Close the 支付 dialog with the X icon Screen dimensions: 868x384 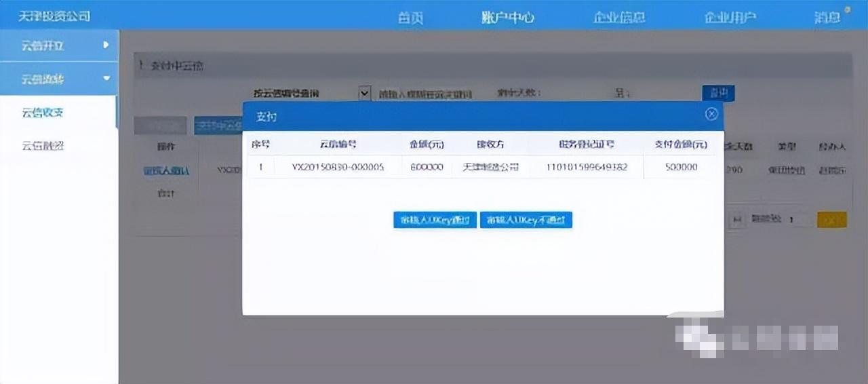711,114
